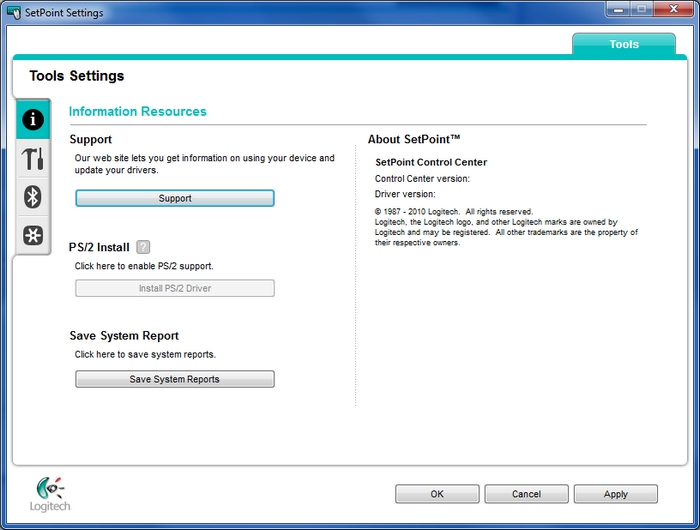The width and height of the screenshot is (700, 530).
Task: Click the Logitech logo
Action: coord(50,494)
